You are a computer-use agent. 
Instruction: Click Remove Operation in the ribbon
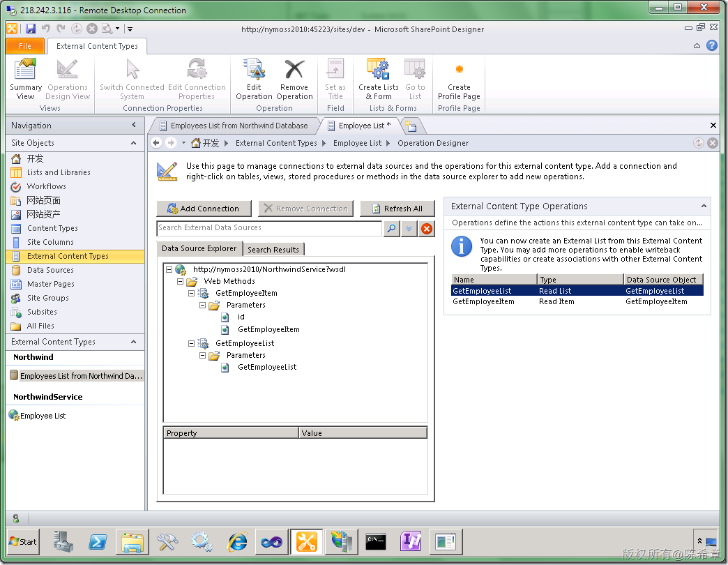pyautogui.click(x=294, y=79)
